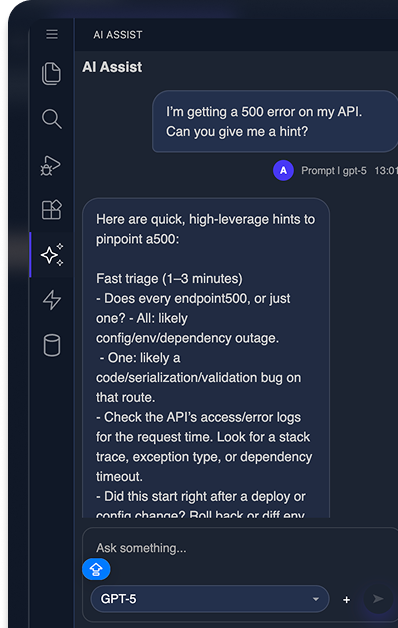
Task: Click the 'Prompt | gpt-5' label
Action: coord(334,171)
